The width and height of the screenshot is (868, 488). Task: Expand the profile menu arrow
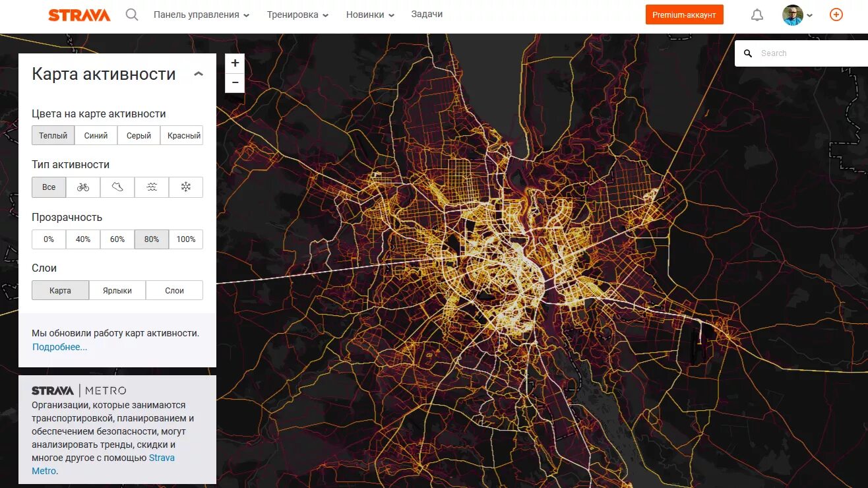tap(810, 15)
